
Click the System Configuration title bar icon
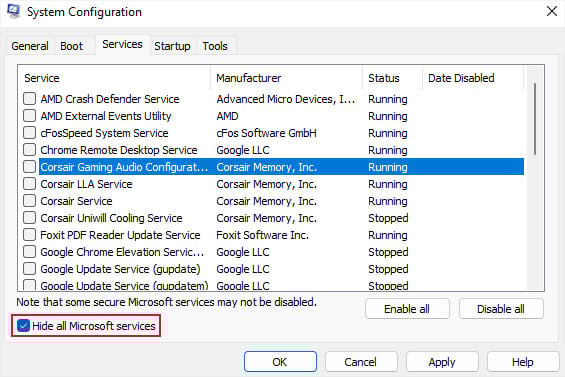[x=13, y=11]
